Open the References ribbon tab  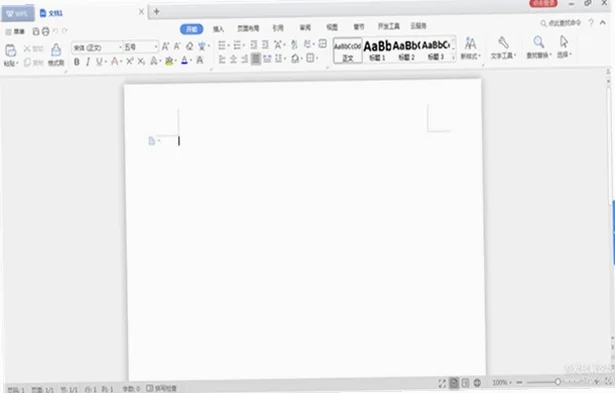pyautogui.click(x=278, y=28)
